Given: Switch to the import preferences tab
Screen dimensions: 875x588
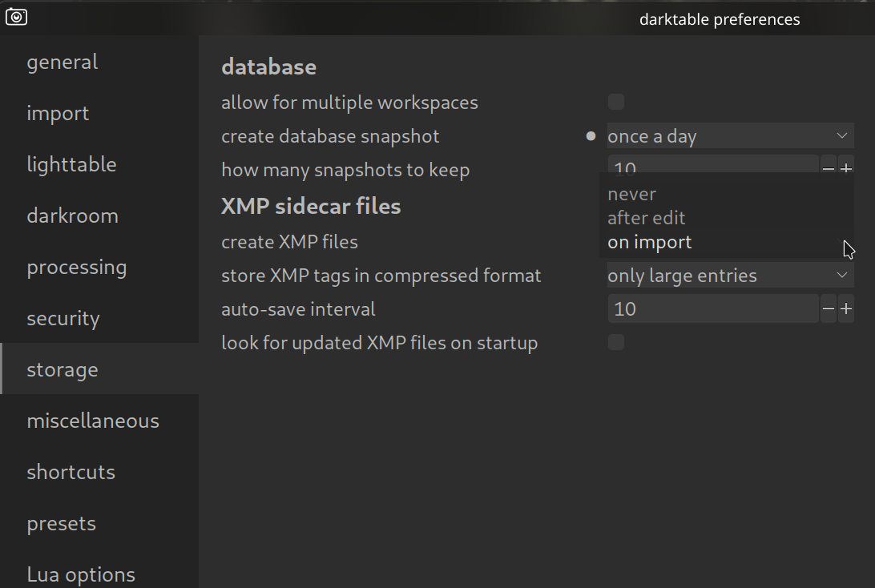Looking at the screenshot, I should coord(58,114).
